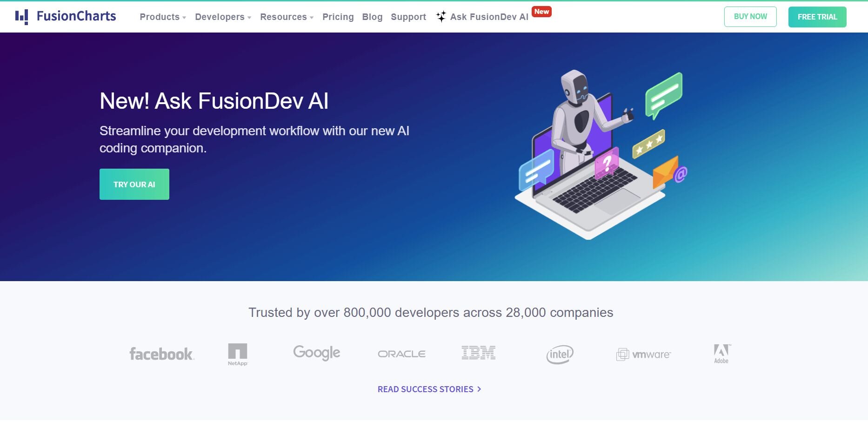The width and height of the screenshot is (868, 434).
Task: Click the Adobe logo
Action: (x=722, y=354)
